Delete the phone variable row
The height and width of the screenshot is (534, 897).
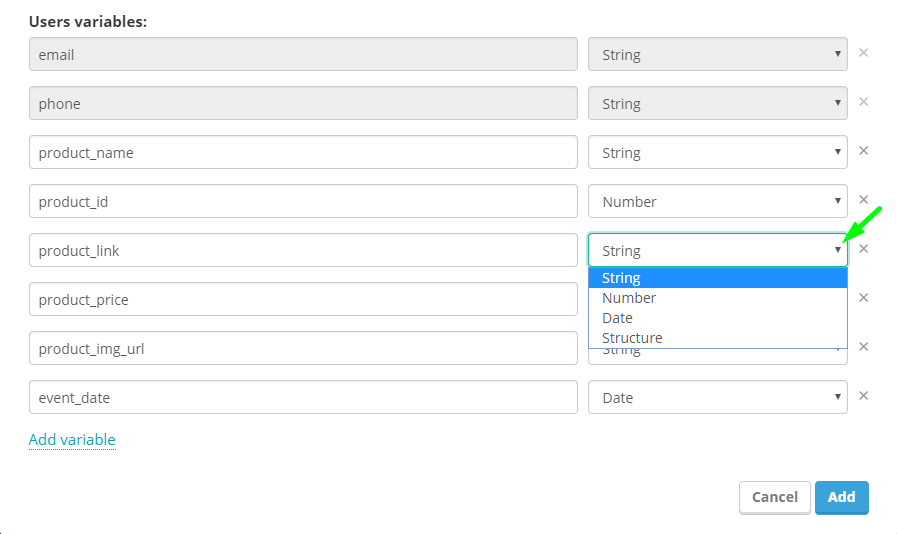click(x=864, y=102)
